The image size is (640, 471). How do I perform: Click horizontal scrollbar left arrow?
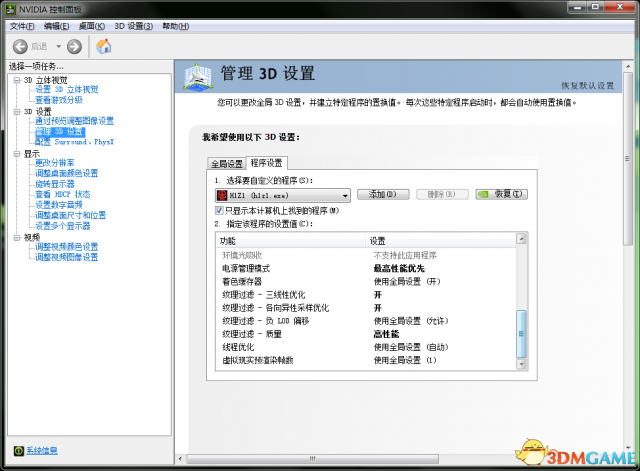tap(180, 459)
